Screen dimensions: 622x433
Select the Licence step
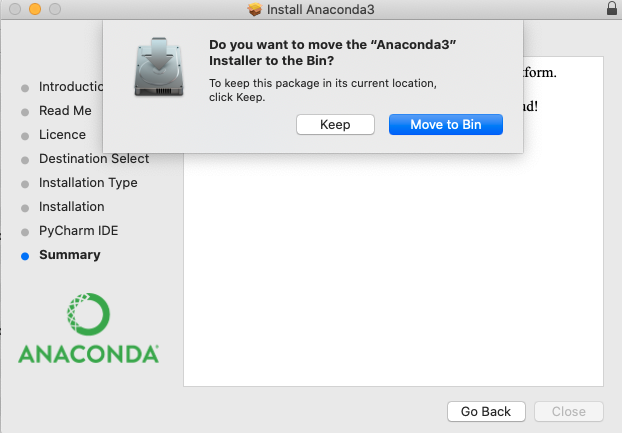click(62, 135)
